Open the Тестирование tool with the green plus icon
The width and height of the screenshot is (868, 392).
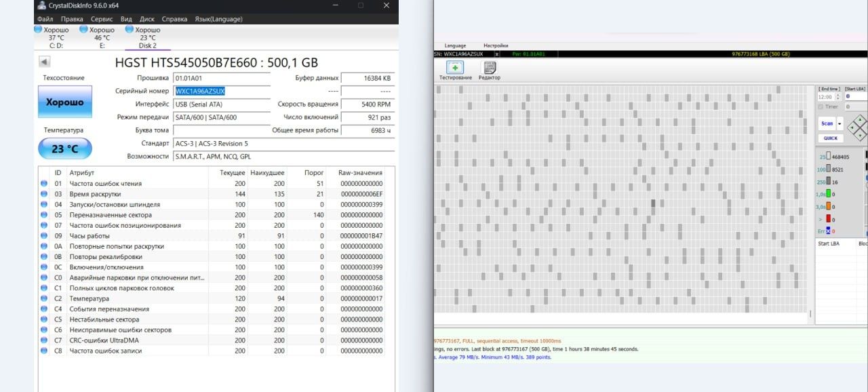tap(455, 67)
